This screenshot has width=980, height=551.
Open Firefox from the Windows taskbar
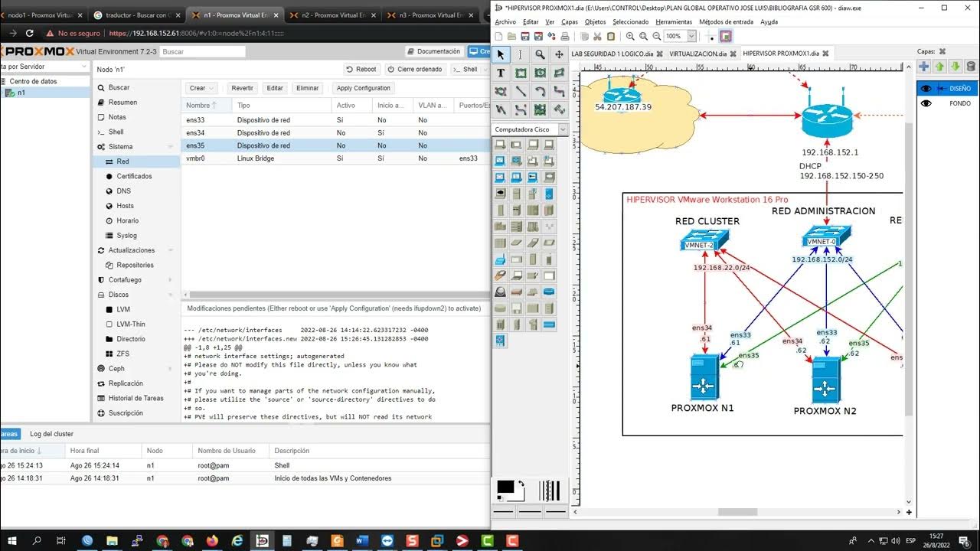pos(212,541)
